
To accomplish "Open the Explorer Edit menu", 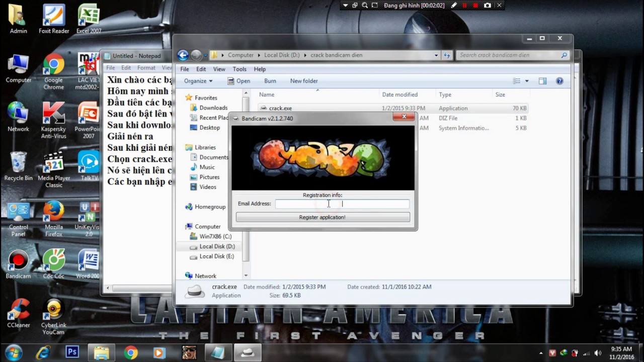I will point(201,69).
